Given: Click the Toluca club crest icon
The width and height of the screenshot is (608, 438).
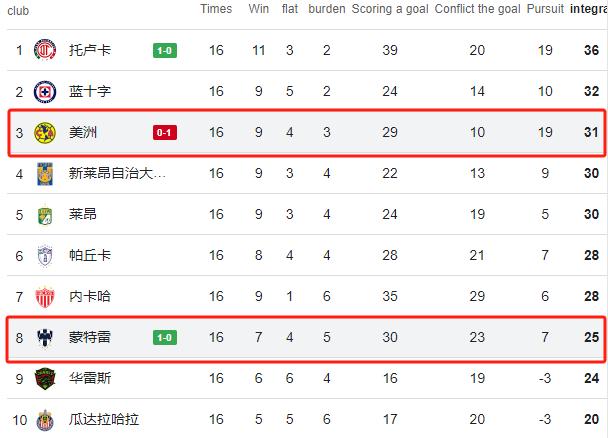Looking at the screenshot, I should [x=45, y=50].
